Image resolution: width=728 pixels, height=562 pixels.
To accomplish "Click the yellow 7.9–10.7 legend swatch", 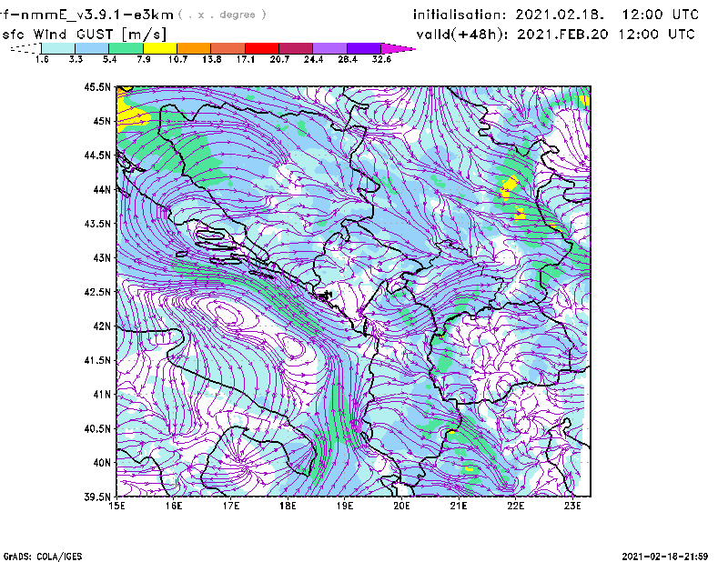I will pos(160,48).
